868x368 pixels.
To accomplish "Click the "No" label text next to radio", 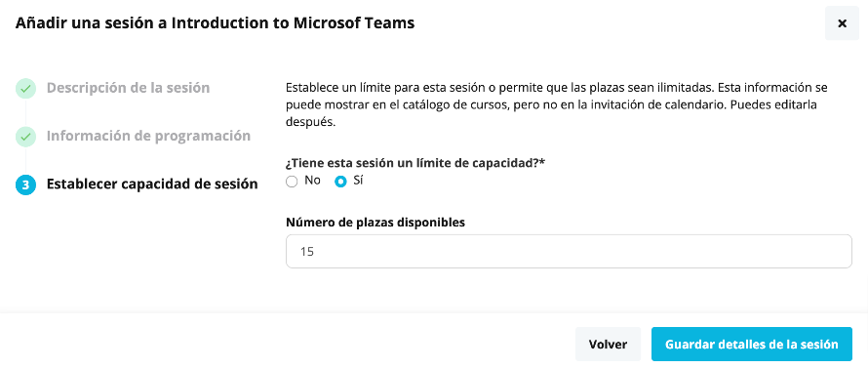I will pos(312,181).
